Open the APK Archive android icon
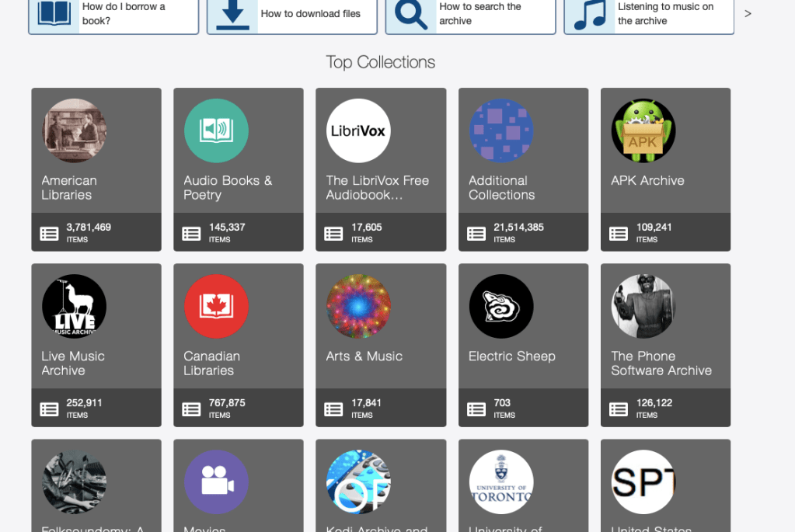The width and height of the screenshot is (795, 532). 643,130
